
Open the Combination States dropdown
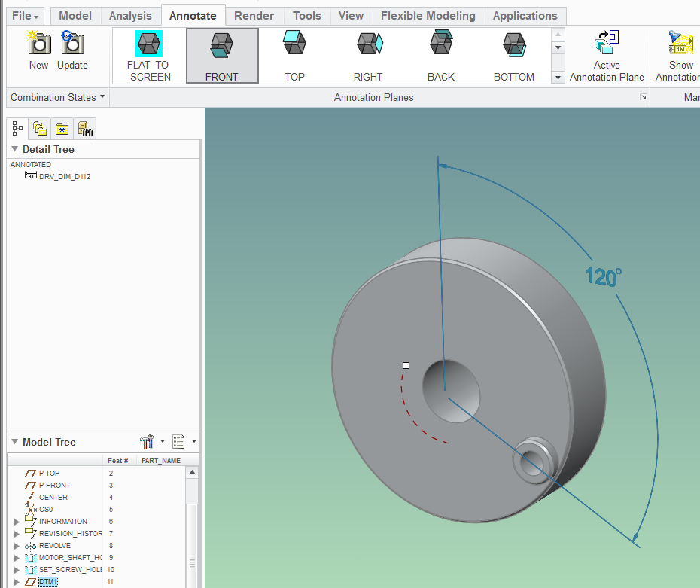[58, 97]
